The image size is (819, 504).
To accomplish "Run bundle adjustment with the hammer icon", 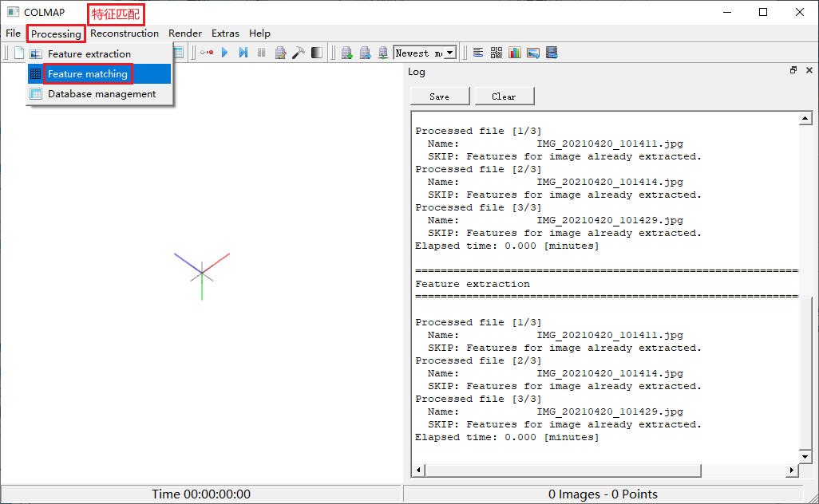I will click(x=299, y=53).
